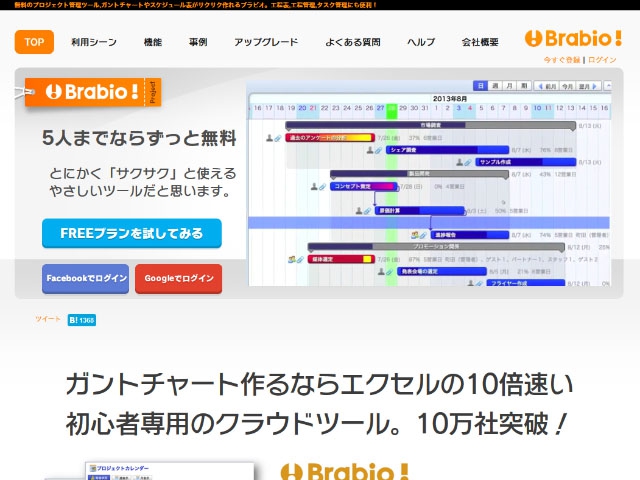The width and height of the screenshot is (640, 480).
Task: Open the 利用シーン menu item
Action: point(94,42)
